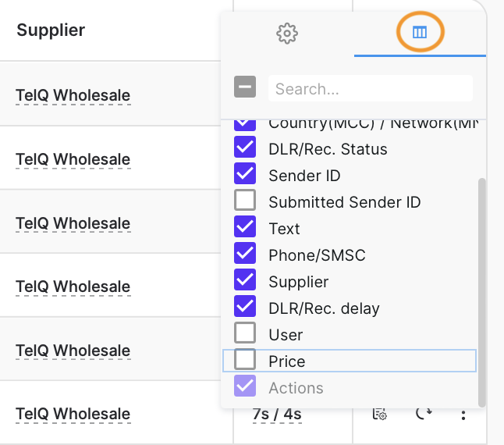Enable the Submitted Sender ID column

245,200
